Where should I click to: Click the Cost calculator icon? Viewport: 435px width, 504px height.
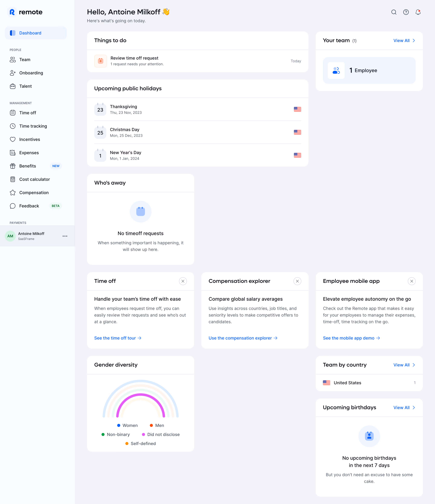[13, 179]
